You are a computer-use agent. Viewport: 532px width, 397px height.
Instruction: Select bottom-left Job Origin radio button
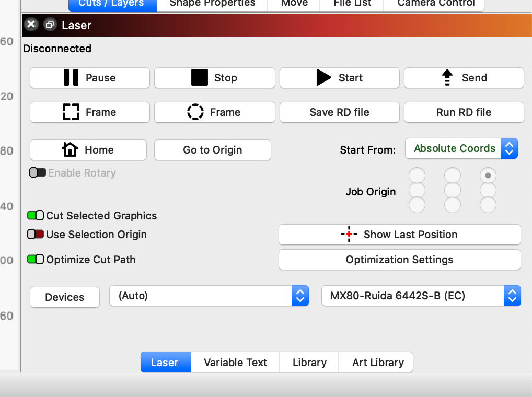click(417, 205)
